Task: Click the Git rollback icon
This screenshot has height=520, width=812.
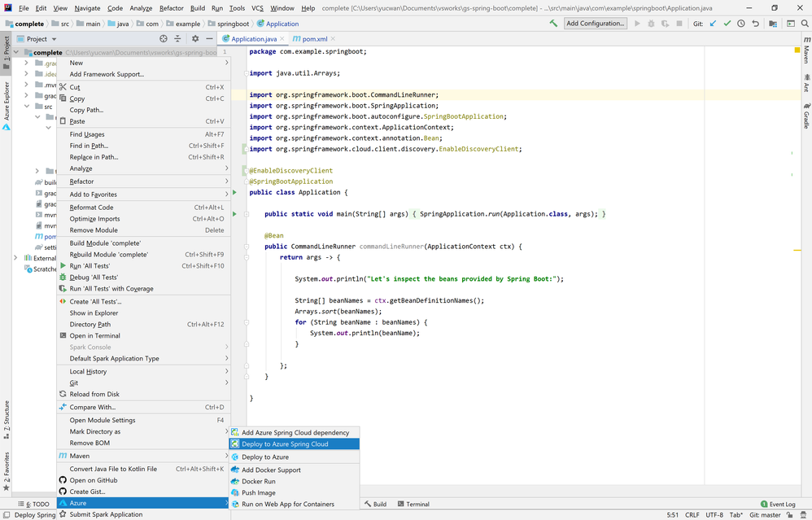Action: (756, 24)
